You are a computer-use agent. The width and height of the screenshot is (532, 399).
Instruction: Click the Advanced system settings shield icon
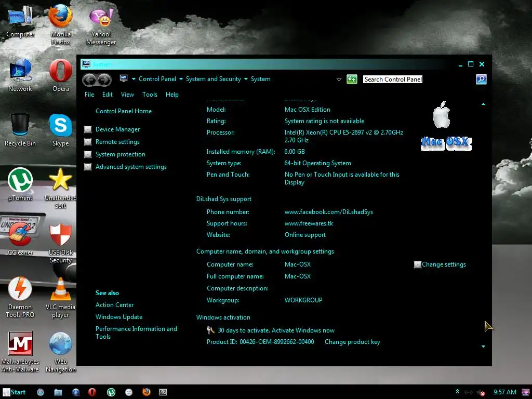(87, 167)
